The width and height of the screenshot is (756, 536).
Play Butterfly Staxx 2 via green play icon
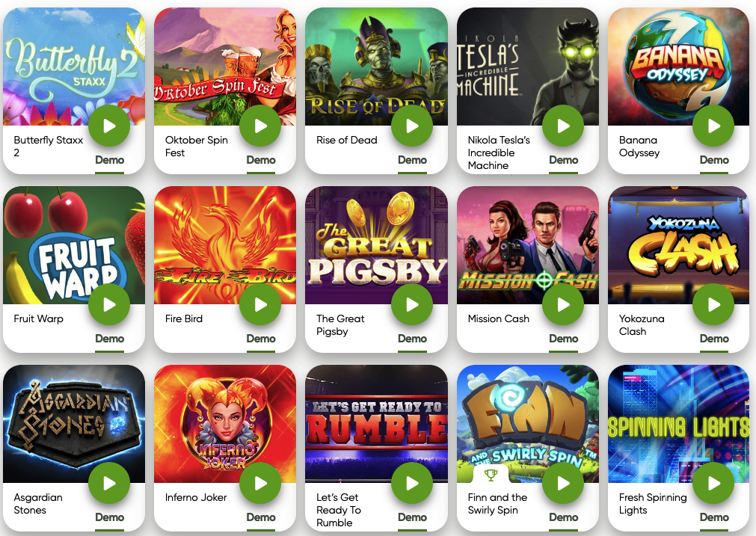(109, 126)
